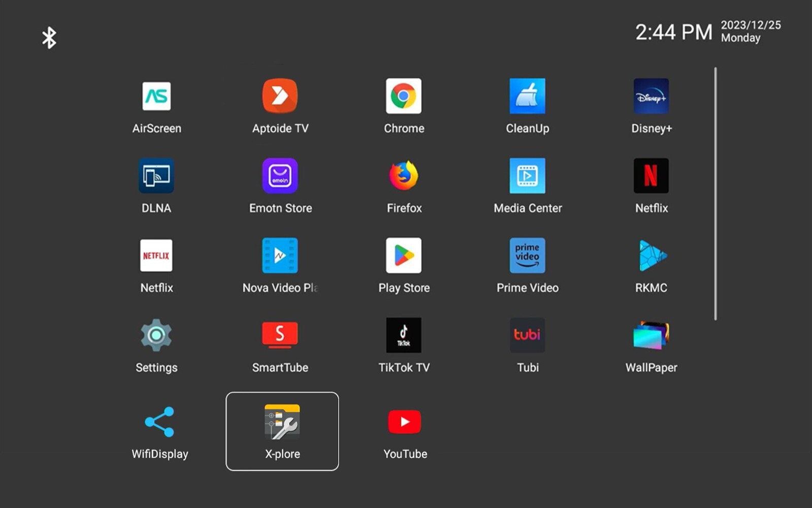Click the app list vertical scrollbar
The height and width of the screenshot is (508, 812).
coord(716,194)
